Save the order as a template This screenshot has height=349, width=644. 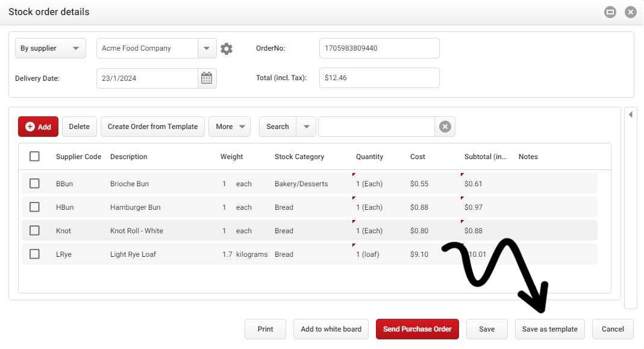pos(549,329)
